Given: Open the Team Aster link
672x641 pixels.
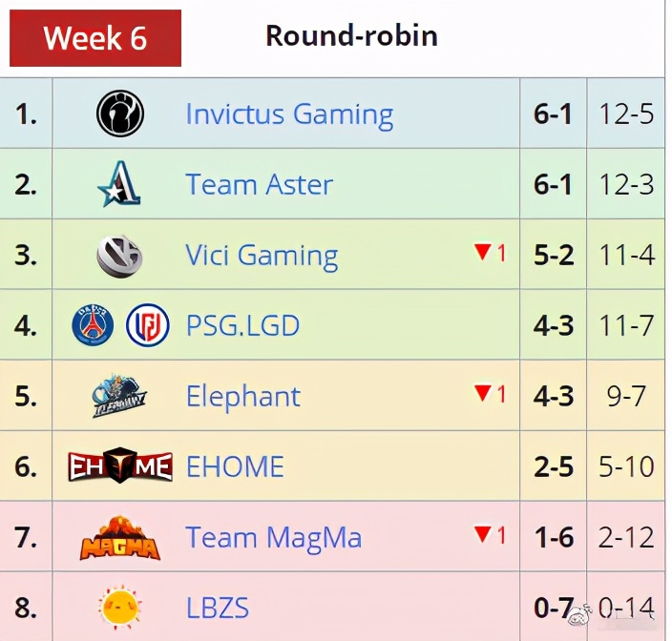Looking at the screenshot, I should [x=260, y=185].
